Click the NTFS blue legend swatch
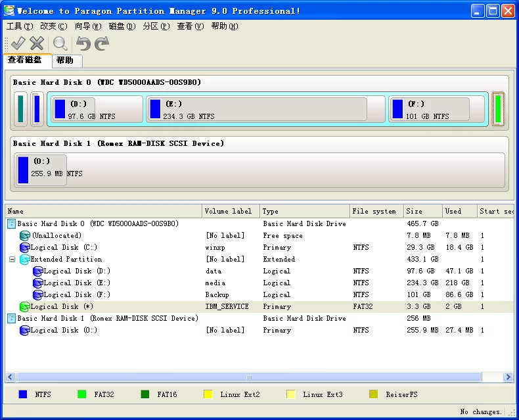The height and width of the screenshot is (420, 519). [23, 394]
